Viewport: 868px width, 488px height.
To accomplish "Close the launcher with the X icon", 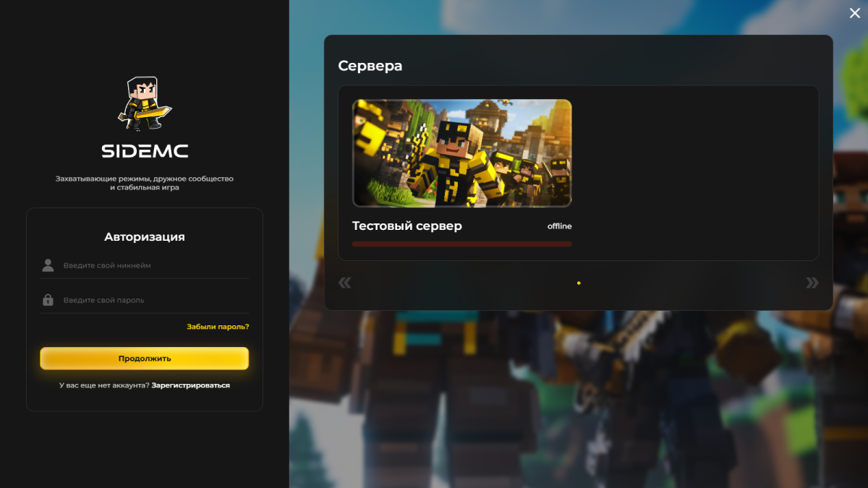I will (x=854, y=13).
